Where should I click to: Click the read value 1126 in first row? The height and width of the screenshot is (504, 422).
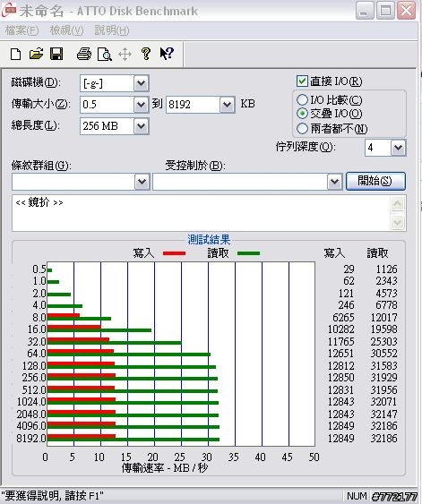(x=387, y=269)
